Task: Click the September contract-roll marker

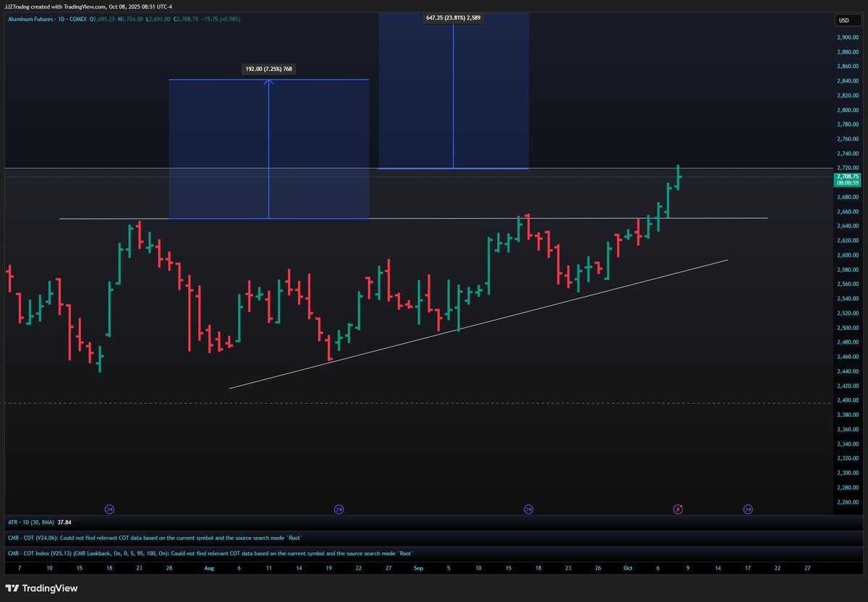Action: [x=529, y=509]
